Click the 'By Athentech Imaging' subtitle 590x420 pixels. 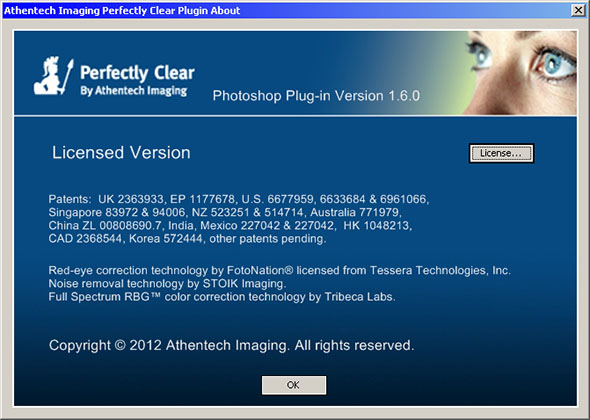[x=134, y=91]
